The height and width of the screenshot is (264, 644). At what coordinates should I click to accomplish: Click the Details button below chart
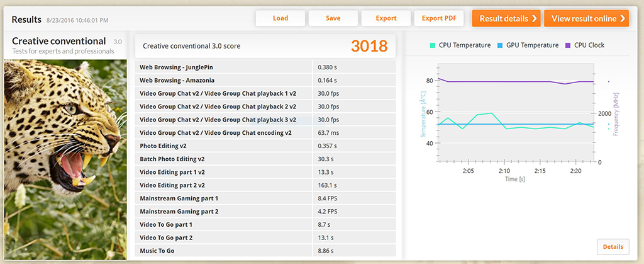(612, 246)
